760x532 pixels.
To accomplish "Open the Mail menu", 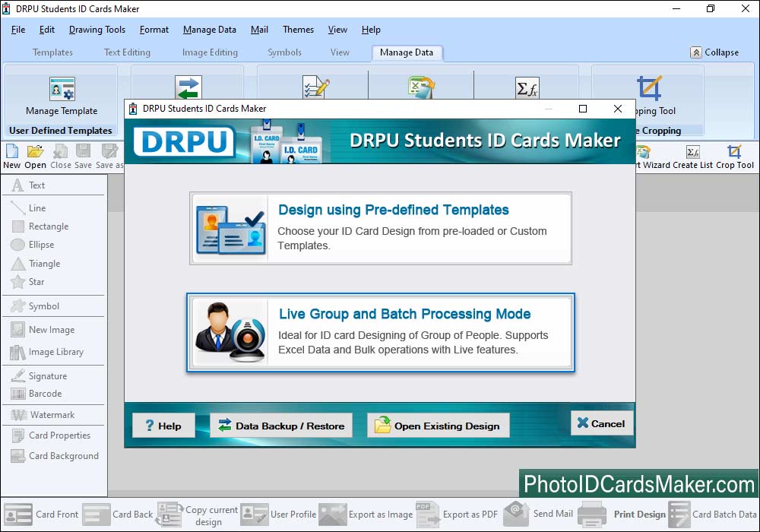I will (259, 30).
